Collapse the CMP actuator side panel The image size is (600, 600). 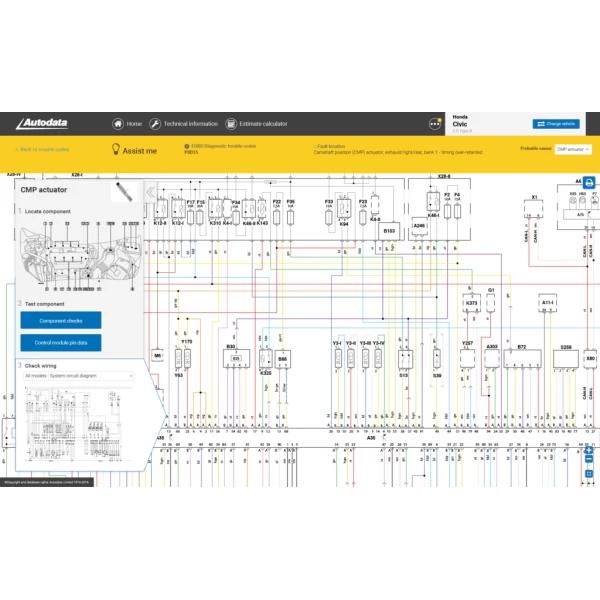tap(150, 192)
